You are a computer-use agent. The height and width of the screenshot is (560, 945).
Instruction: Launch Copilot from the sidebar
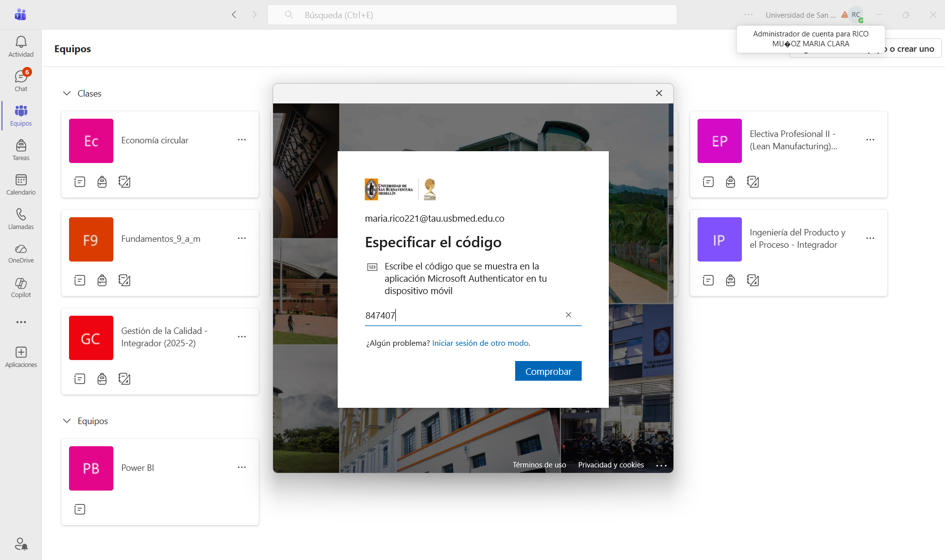coord(21,288)
